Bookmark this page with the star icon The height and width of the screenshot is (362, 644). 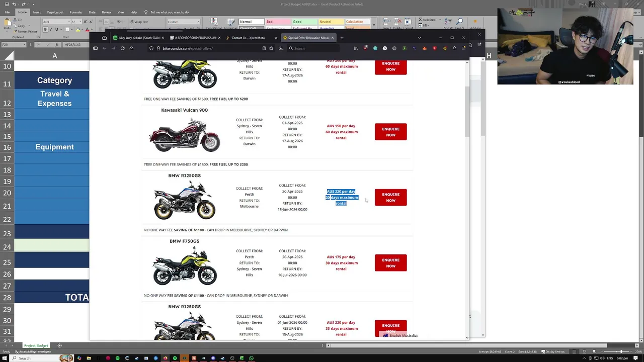point(271,48)
